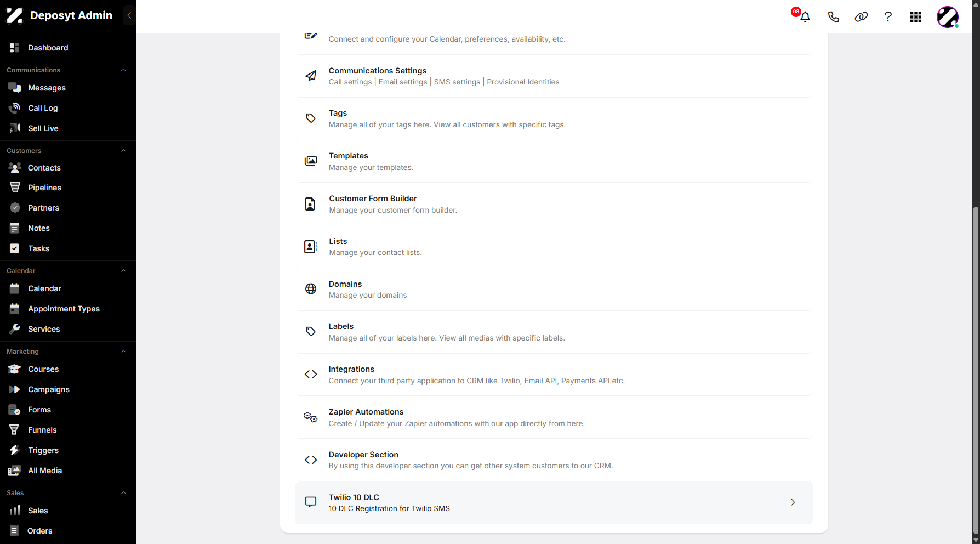
Task: Collapse the Marketing sidebar section
Action: click(123, 352)
